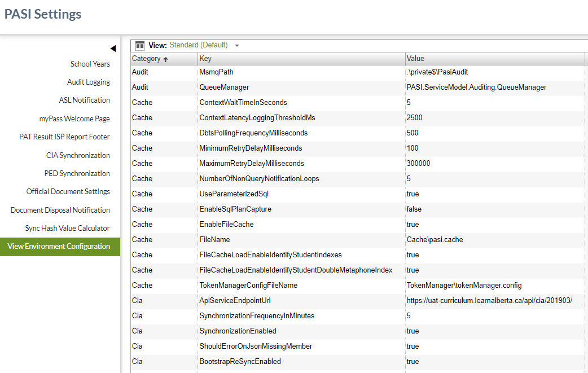Open PED Synchronization settings

point(77,173)
